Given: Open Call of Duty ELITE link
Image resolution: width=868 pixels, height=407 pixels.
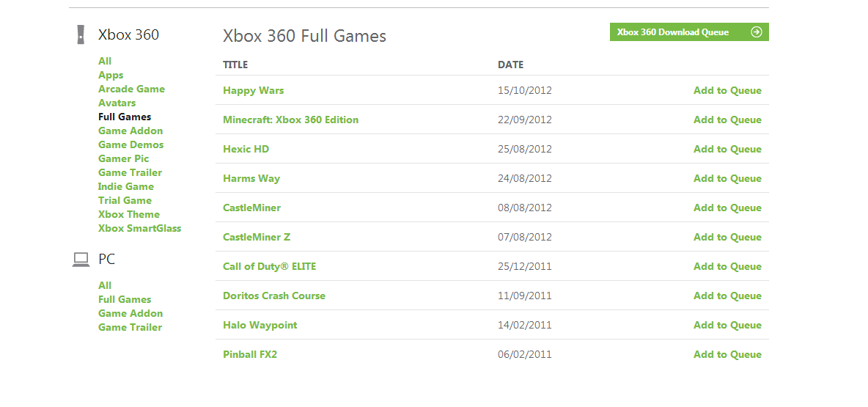Looking at the screenshot, I should pos(270,266).
